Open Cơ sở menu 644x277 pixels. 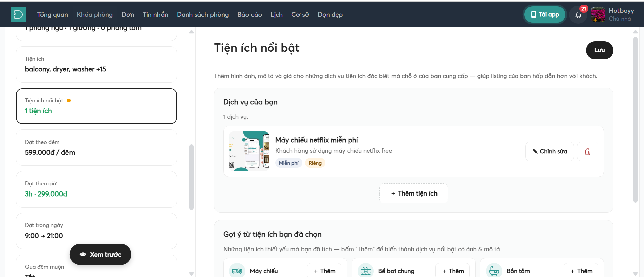(300, 15)
